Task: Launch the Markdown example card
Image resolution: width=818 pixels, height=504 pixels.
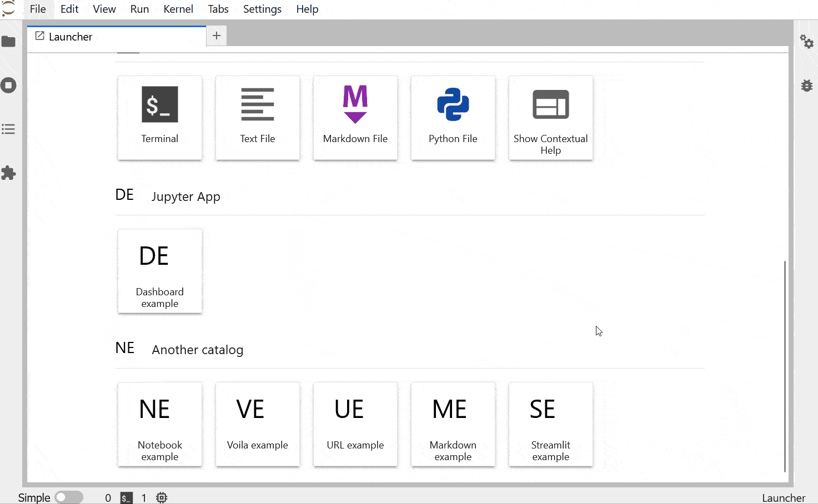Action: pos(453,425)
